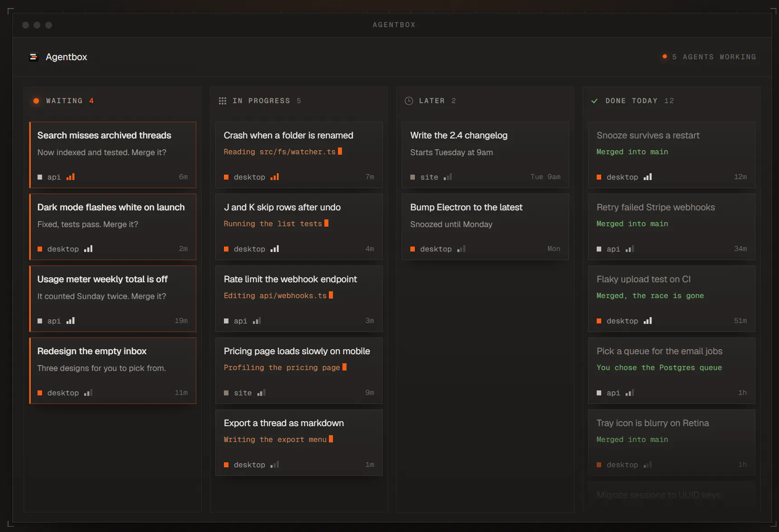Click 'Starts Tuesday at 9am' text
The width and height of the screenshot is (779, 532).
click(x=451, y=152)
